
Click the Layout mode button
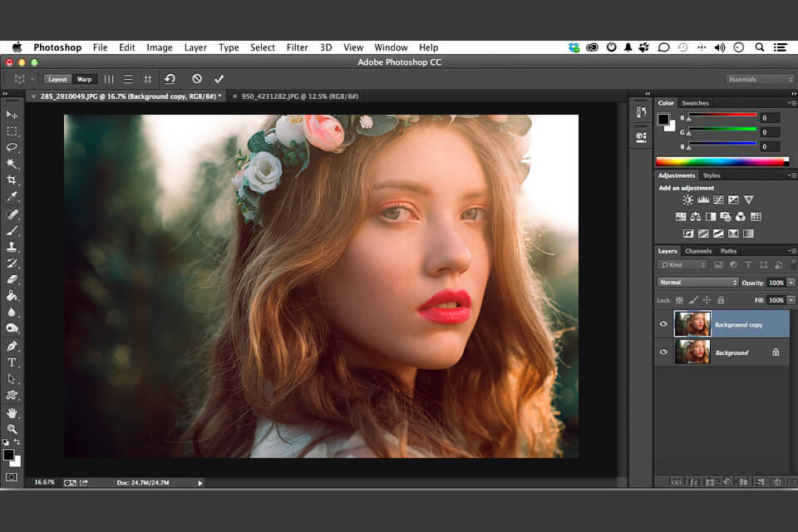point(57,79)
